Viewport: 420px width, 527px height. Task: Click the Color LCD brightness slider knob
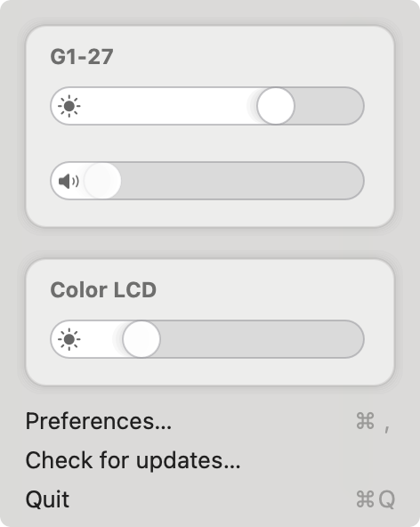coord(141,339)
